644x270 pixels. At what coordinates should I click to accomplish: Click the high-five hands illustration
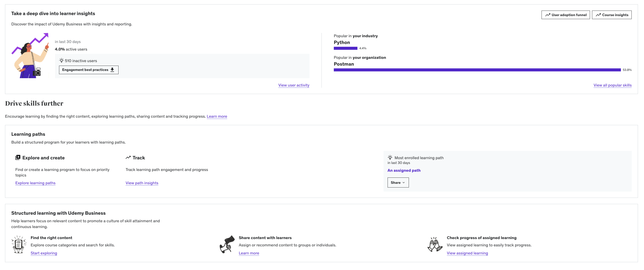pos(435,244)
